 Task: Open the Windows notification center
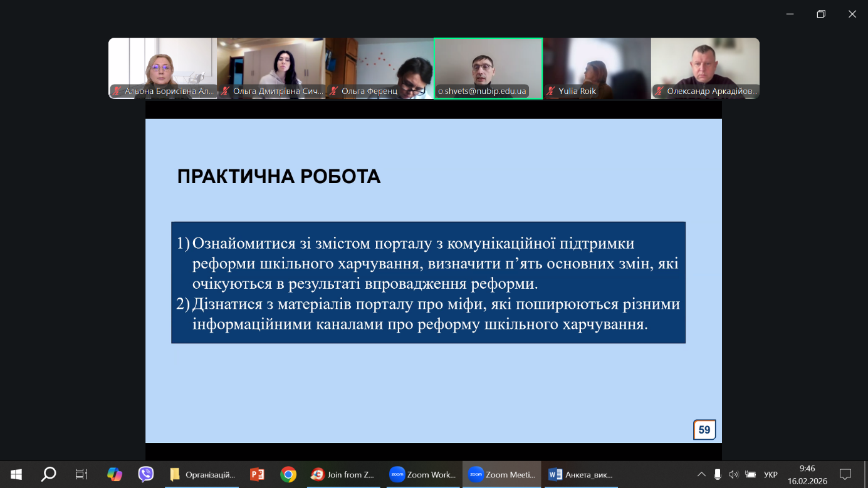845,474
